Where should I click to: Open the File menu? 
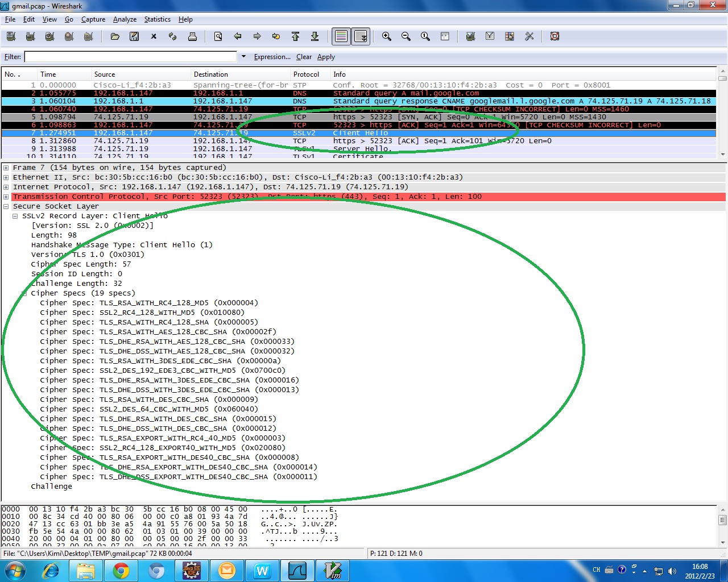10,19
